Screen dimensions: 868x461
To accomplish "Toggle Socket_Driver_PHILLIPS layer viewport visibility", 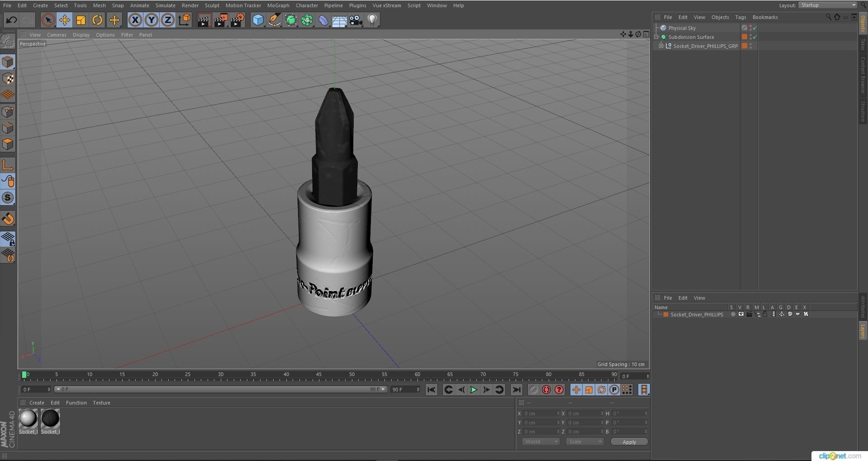I will pyautogui.click(x=741, y=314).
